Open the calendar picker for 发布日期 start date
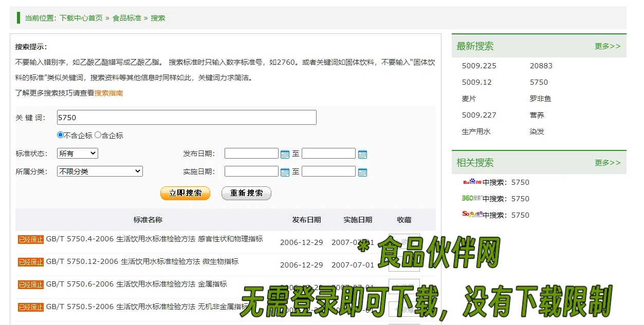Viewport: 644px width, 325px height. pyautogui.click(x=286, y=153)
